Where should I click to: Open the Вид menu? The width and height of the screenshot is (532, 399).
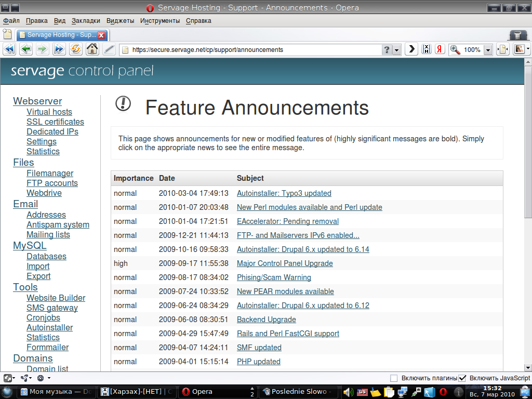60,21
